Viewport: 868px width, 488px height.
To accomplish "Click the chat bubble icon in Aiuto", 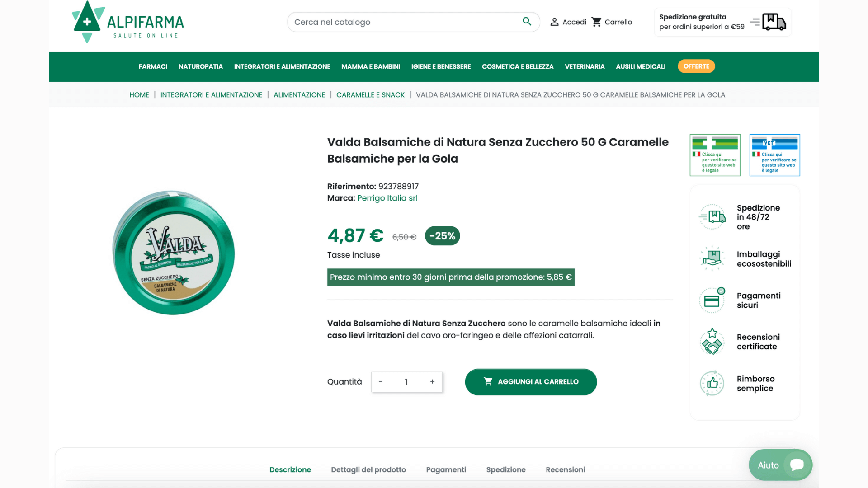I will click(x=797, y=465).
